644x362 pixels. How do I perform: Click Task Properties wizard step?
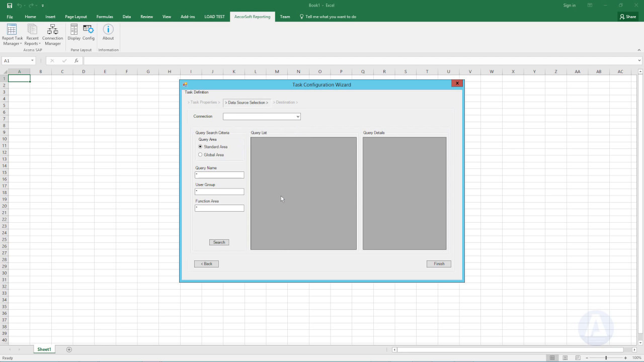coord(204,103)
